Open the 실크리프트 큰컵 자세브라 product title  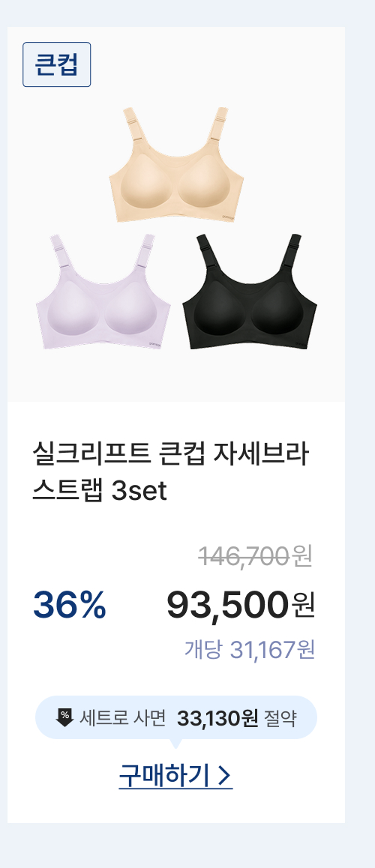click(x=170, y=454)
